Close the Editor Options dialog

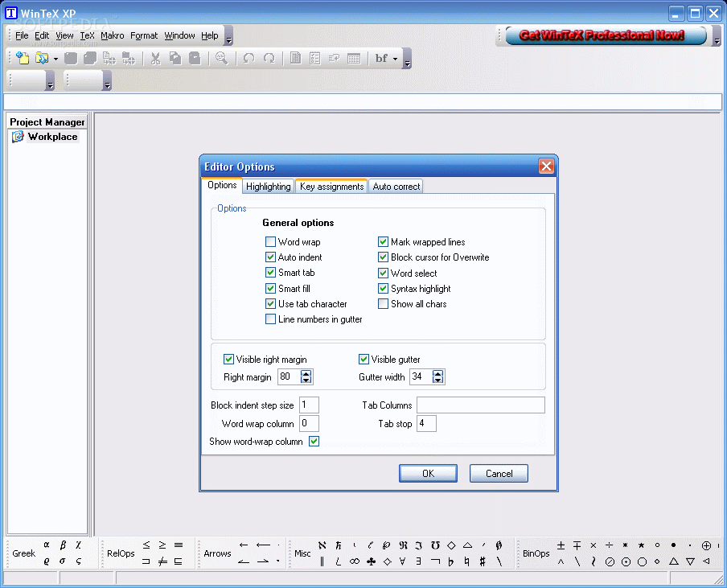coord(546,166)
